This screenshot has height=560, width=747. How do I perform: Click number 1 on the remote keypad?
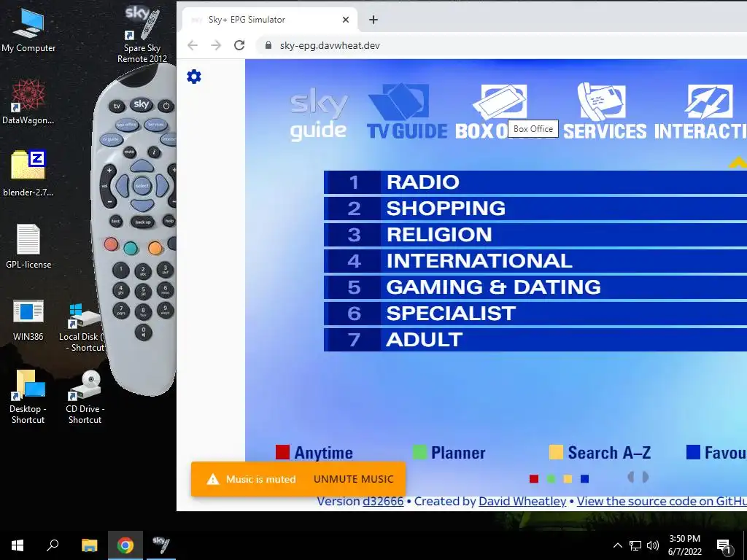pyautogui.click(x=121, y=270)
